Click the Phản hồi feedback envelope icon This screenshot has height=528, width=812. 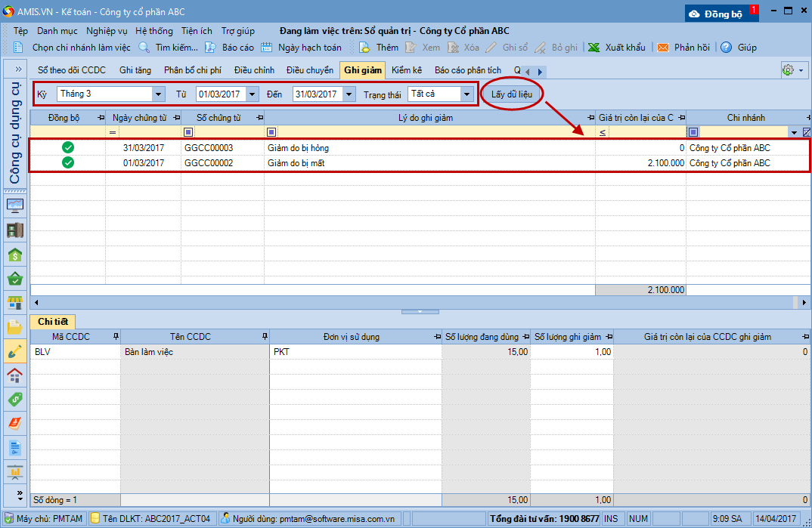pos(663,48)
